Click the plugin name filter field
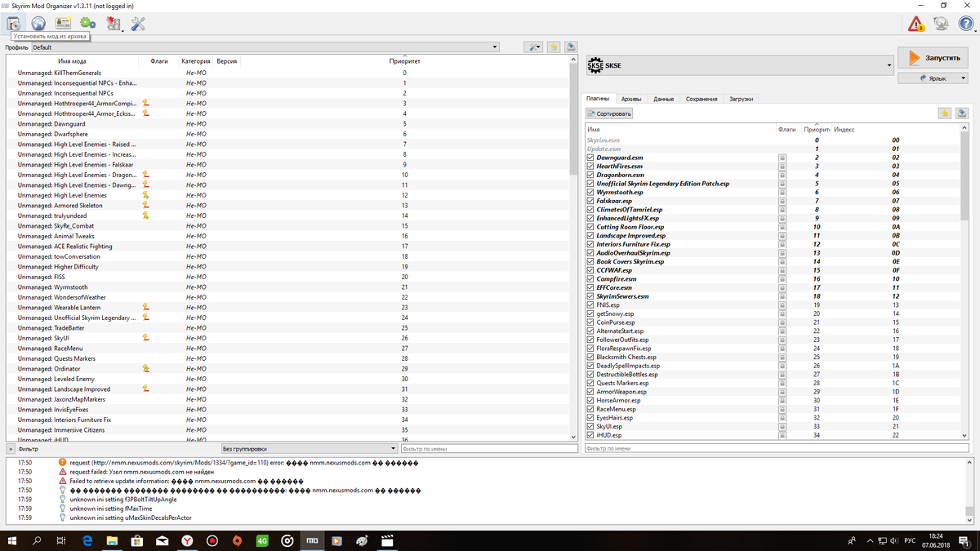Image resolution: width=980 pixels, height=551 pixels. (777, 448)
